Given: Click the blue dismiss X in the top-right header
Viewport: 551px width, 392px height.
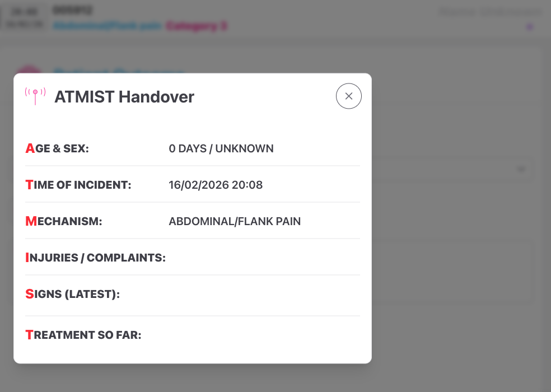Looking at the screenshot, I should tap(529, 26).
